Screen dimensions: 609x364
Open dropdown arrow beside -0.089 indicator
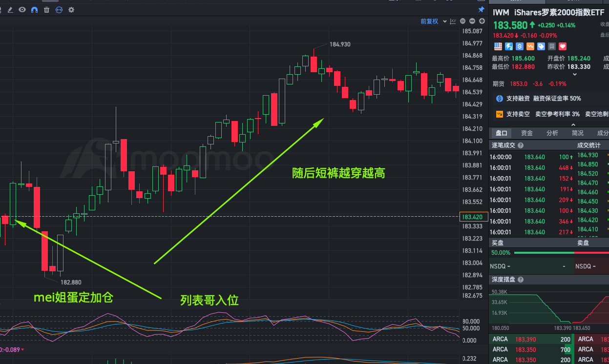point(22,349)
